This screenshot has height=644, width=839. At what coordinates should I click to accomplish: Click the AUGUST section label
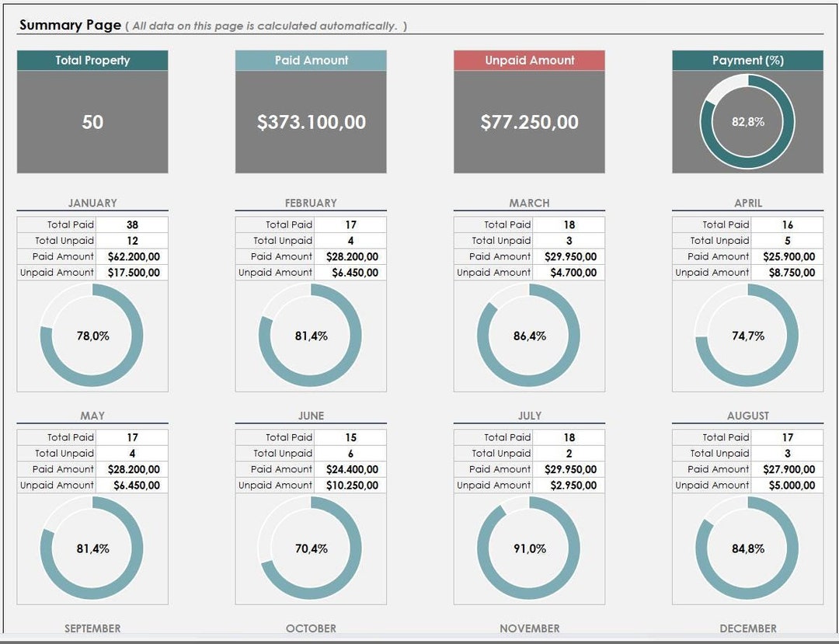point(747,415)
